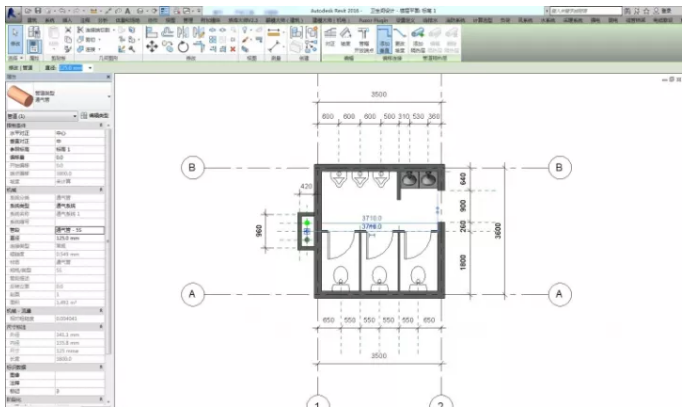Click the 420 dimension text
688x413 pixels.
click(306, 187)
